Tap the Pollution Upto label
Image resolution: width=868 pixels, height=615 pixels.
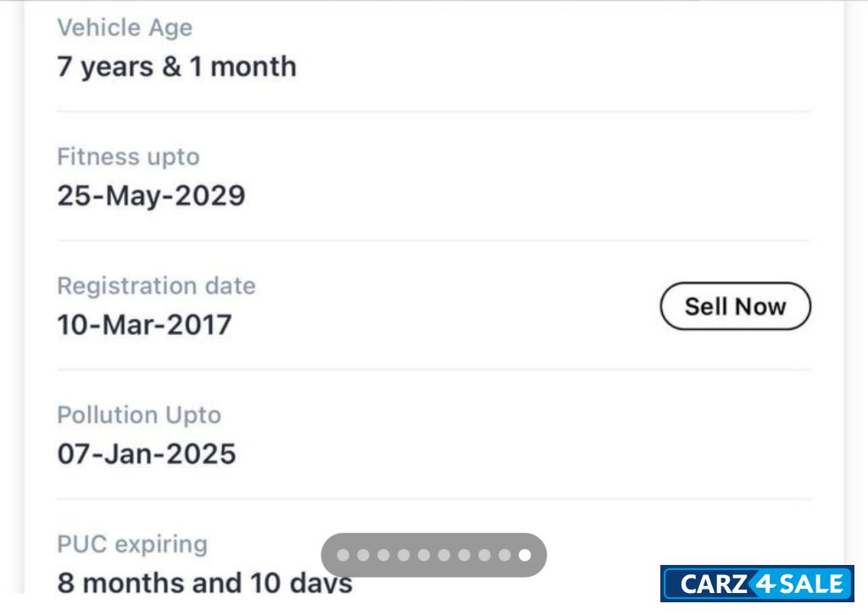(x=139, y=415)
